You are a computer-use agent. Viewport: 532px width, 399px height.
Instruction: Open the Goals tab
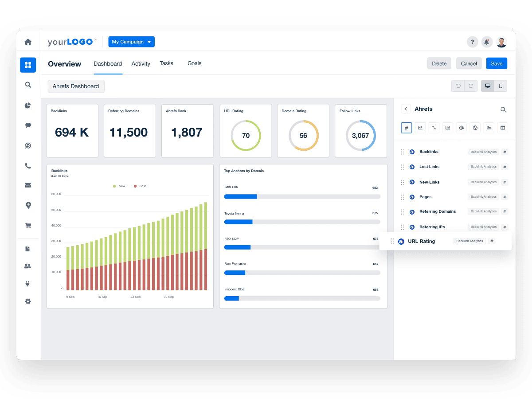(194, 64)
